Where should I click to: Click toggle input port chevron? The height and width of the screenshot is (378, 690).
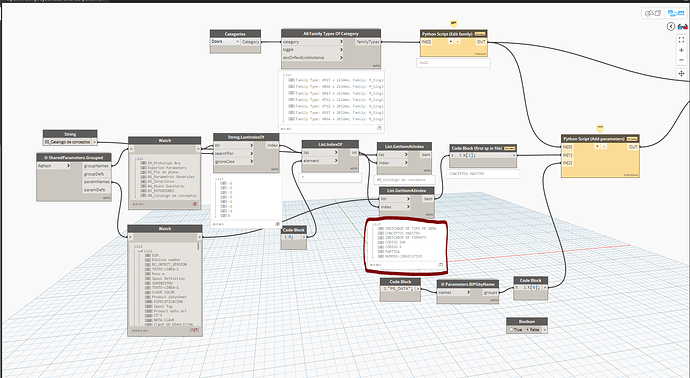click(x=341, y=50)
